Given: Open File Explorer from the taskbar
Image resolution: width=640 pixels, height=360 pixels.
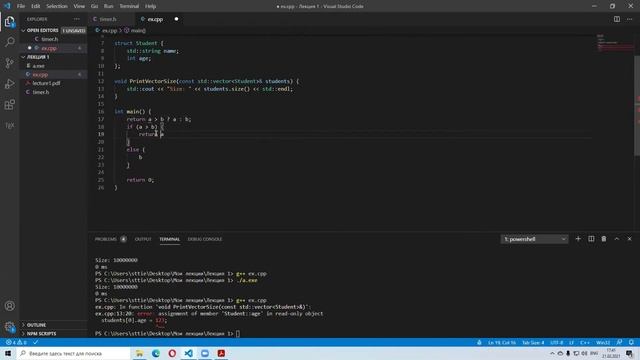Looking at the screenshot, I should point(139,353).
